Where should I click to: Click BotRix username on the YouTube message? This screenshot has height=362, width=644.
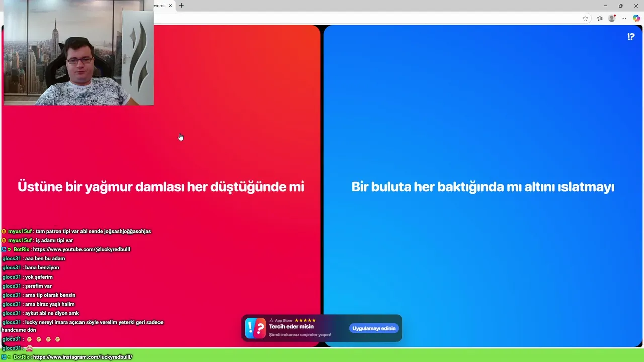(x=21, y=249)
